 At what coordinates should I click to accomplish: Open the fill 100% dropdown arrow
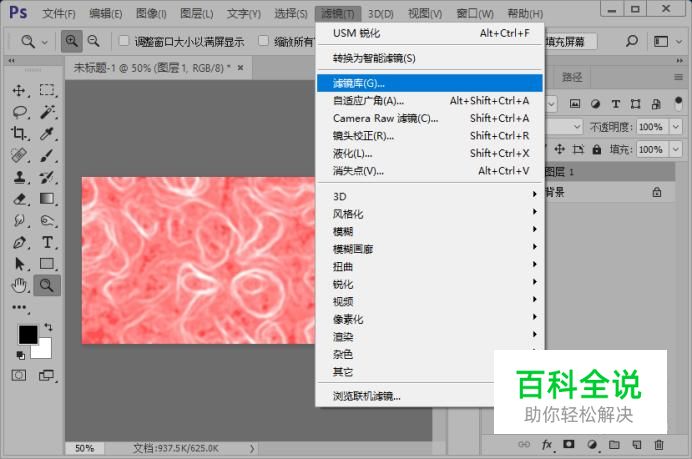click(676, 149)
